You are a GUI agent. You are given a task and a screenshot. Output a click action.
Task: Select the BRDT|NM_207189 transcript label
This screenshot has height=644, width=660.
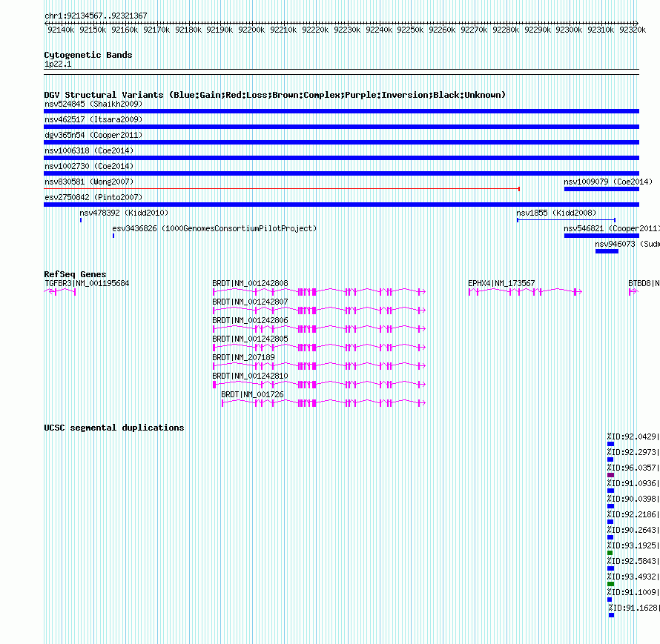point(243,357)
